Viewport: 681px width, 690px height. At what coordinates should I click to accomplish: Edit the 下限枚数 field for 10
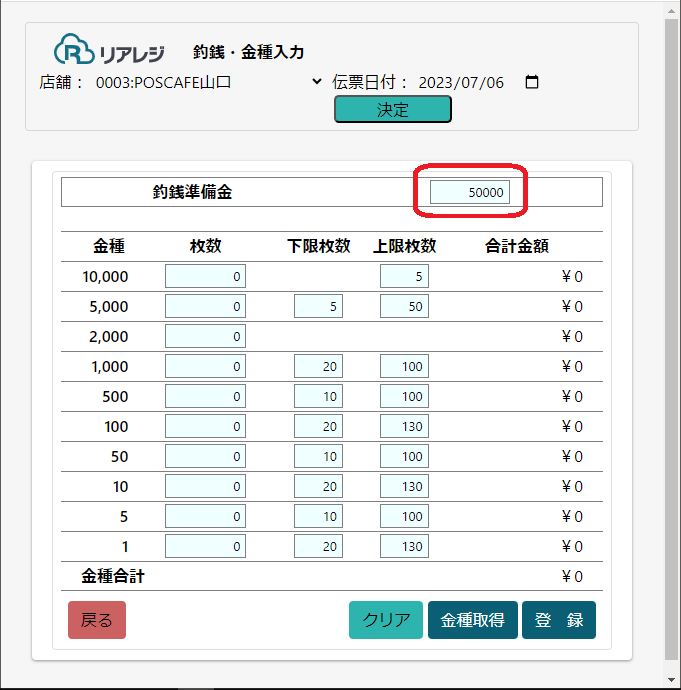(319, 486)
